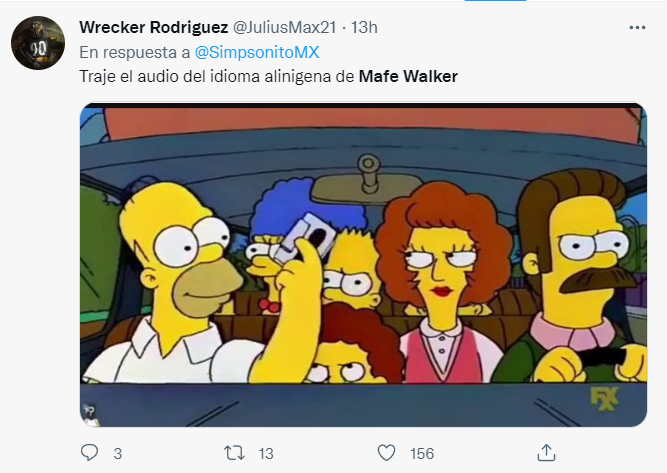This screenshot has height=473, width=667.
Task: View the 3 replies count
Action: [x=118, y=454]
